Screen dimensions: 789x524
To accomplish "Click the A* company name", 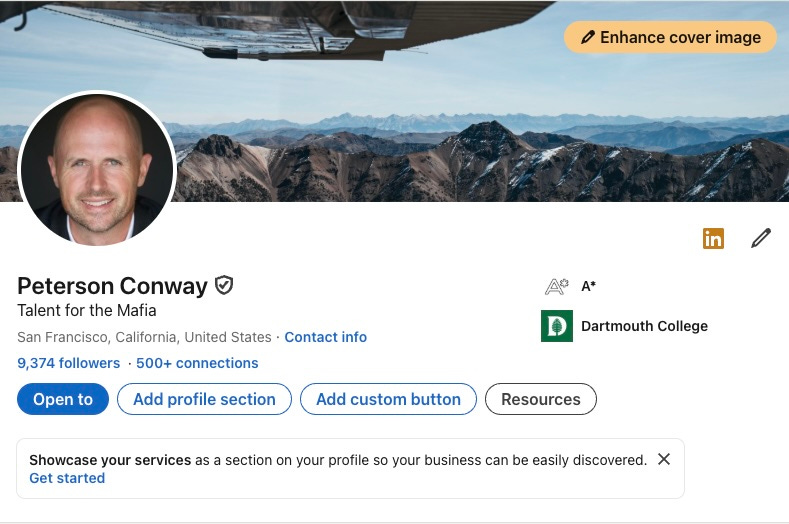I will tap(588, 286).
